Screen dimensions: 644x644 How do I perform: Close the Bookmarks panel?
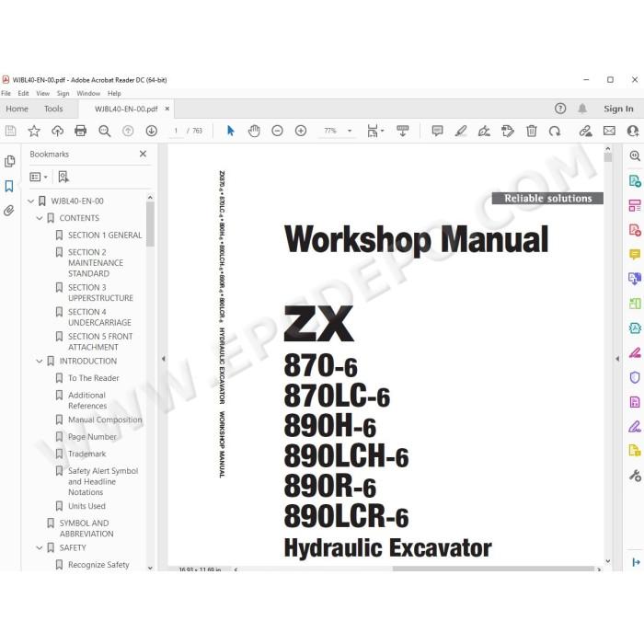tap(143, 154)
